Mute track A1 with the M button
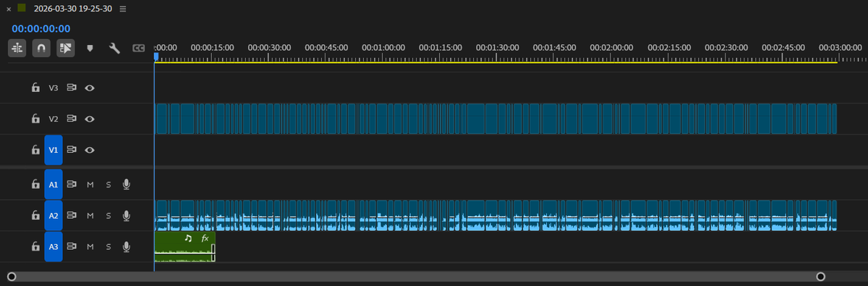 (x=90, y=184)
